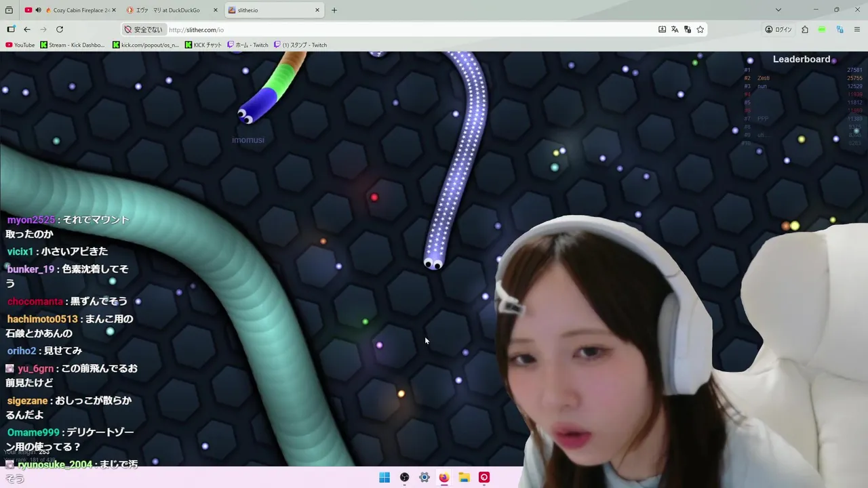Image resolution: width=868 pixels, height=488 pixels.
Task: Open the Settings gear taskbar icon
Action: [425, 477]
